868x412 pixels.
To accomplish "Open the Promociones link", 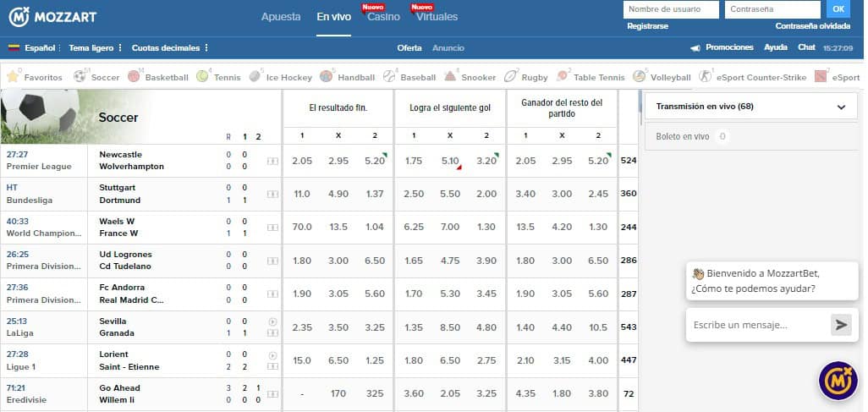I will pyautogui.click(x=729, y=47).
